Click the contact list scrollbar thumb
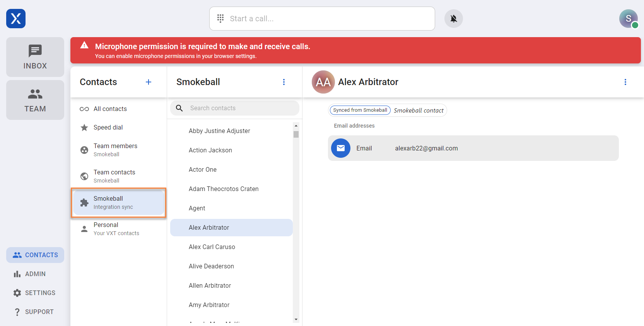Image resolution: width=644 pixels, height=326 pixels. (x=296, y=135)
